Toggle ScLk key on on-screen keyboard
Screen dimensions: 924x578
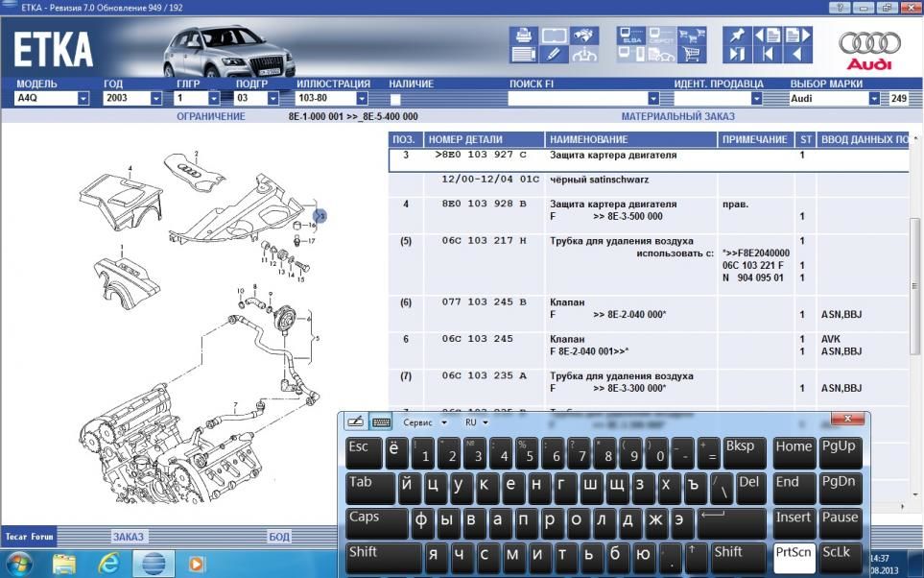[841, 557]
